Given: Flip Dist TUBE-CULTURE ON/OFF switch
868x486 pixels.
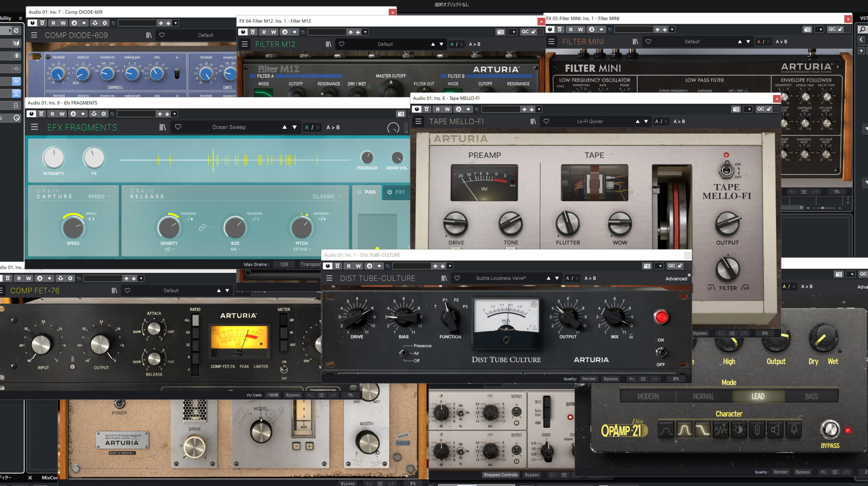Looking at the screenshot, I should [661, 352].
